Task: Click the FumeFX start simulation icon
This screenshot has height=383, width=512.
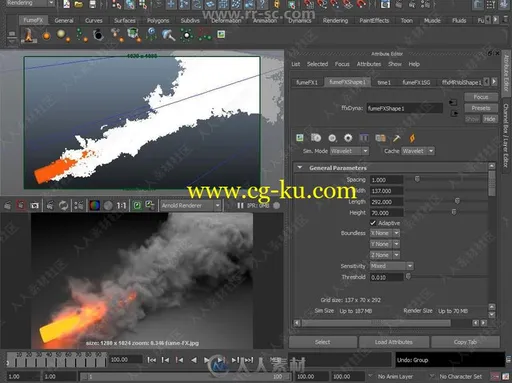Action: [316, 138]
